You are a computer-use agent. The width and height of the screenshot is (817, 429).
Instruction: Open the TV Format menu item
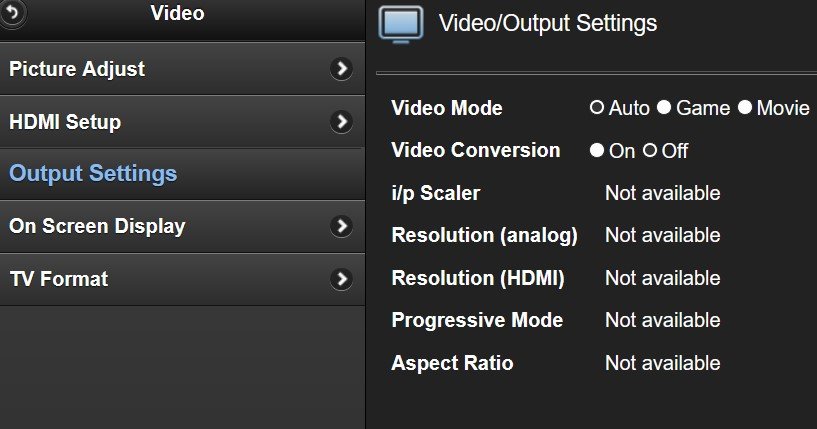[x=58, y=279]
